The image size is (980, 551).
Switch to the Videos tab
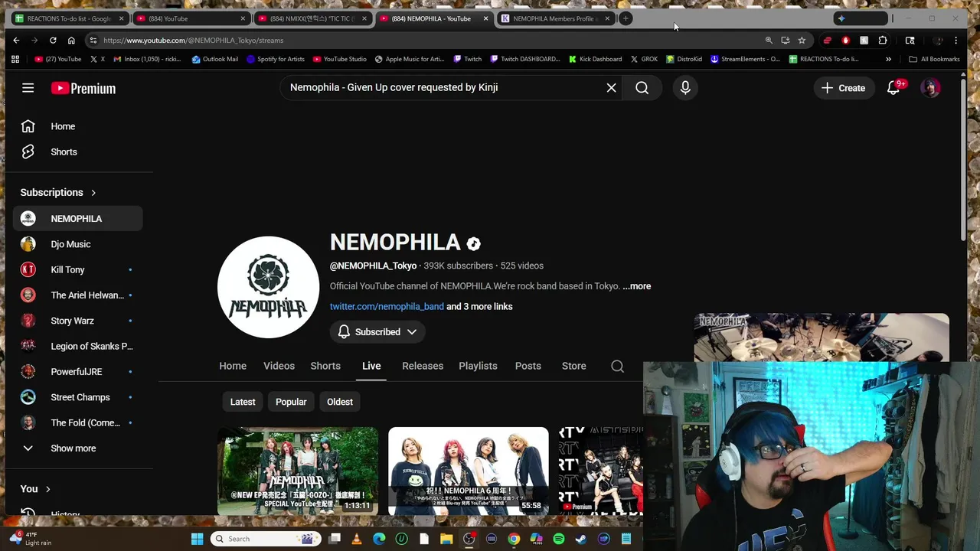(279, 366)
